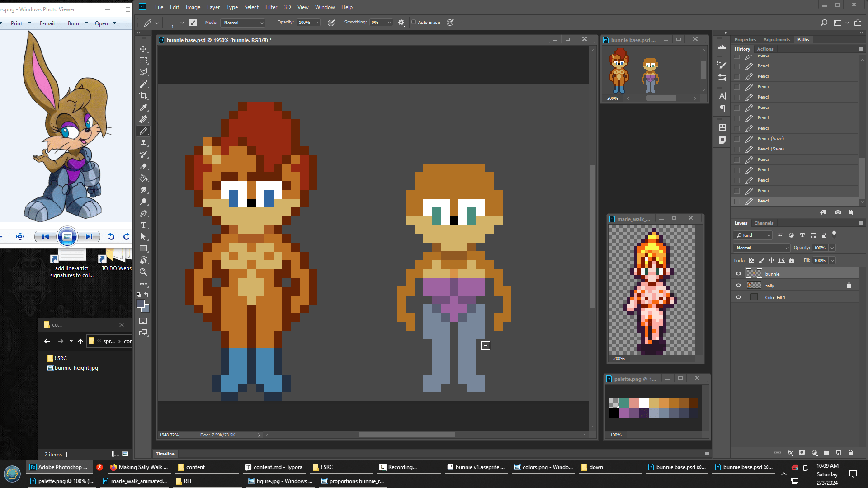Open the layer blend mode Normal dropdown
868x488 pixels.
(x=762, y=248)
